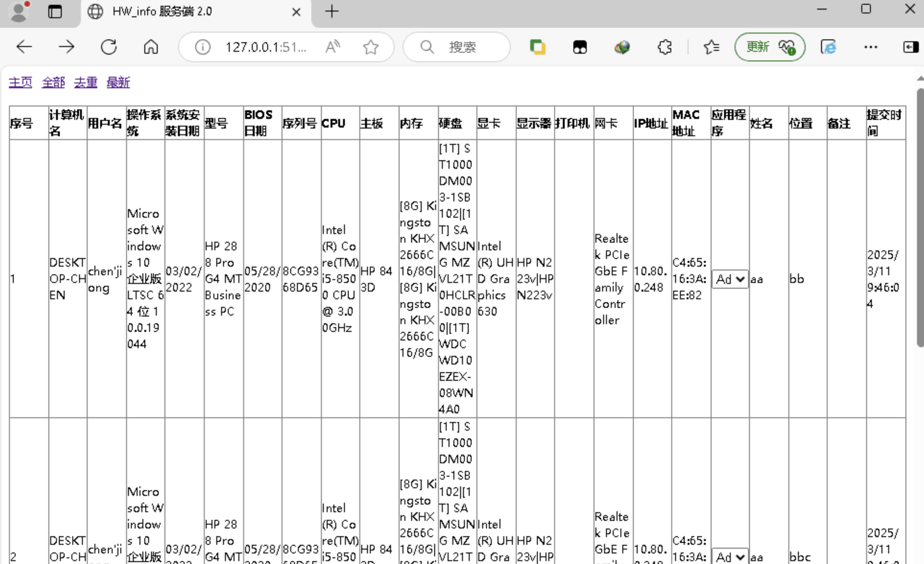Open the tab actions menu icon
924x564 pixels.
[x=55, y=12]
